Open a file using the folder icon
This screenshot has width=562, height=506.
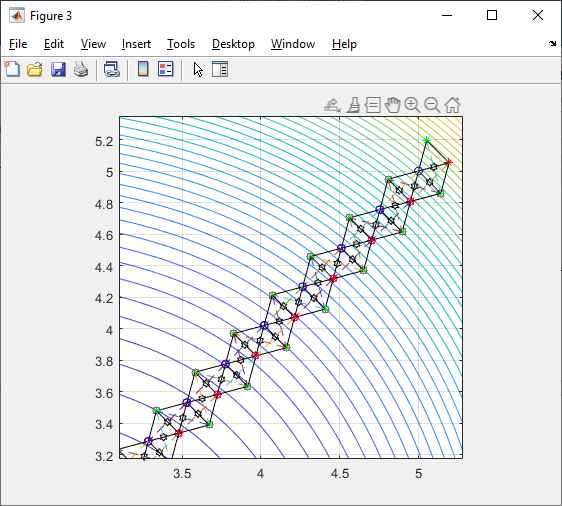tap(35, 69)
